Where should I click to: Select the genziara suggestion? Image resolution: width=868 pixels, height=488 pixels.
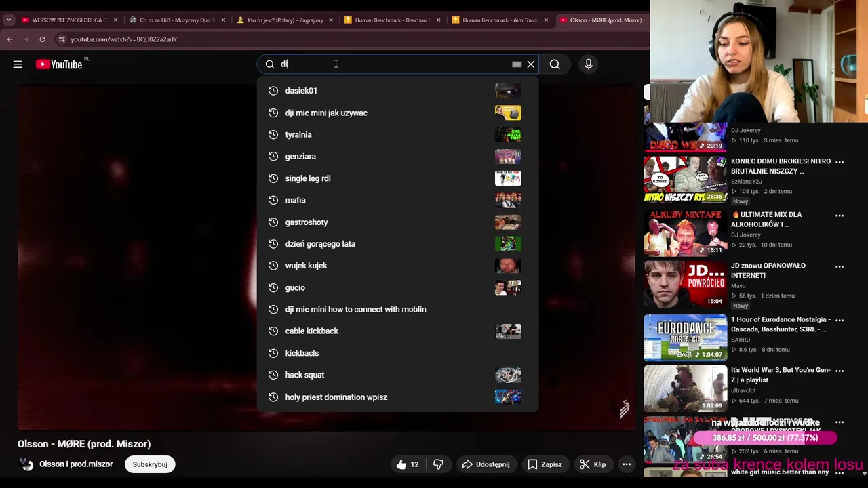tap(397, 156)
